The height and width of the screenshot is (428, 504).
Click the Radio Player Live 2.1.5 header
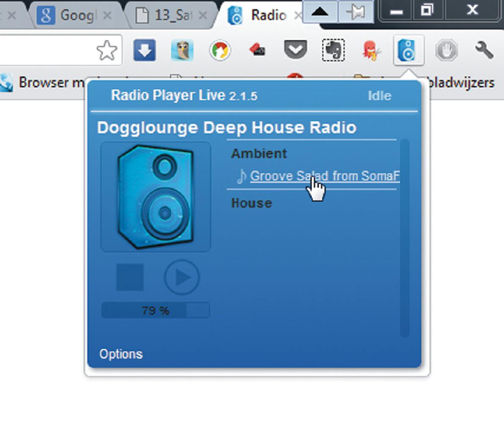184,96
